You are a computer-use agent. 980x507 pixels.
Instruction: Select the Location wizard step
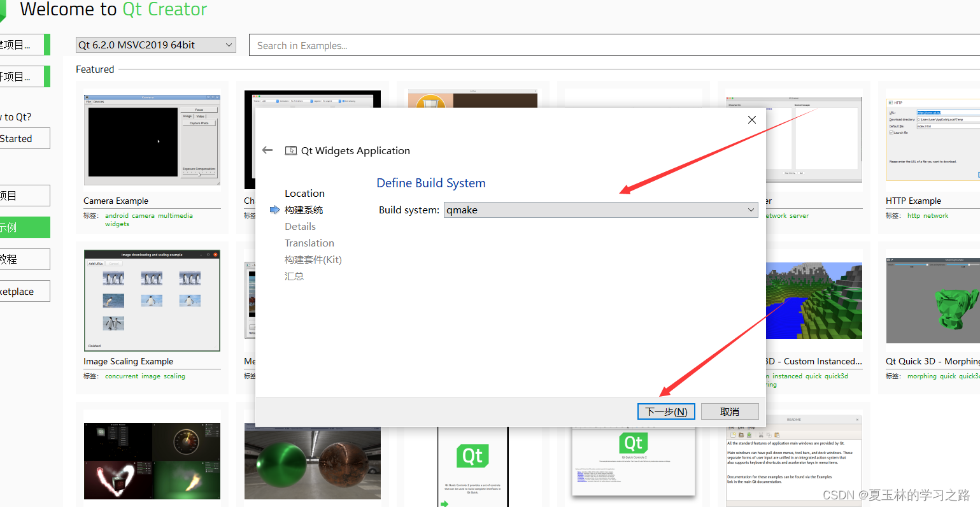pyautogui.click(x=304, y=194)
